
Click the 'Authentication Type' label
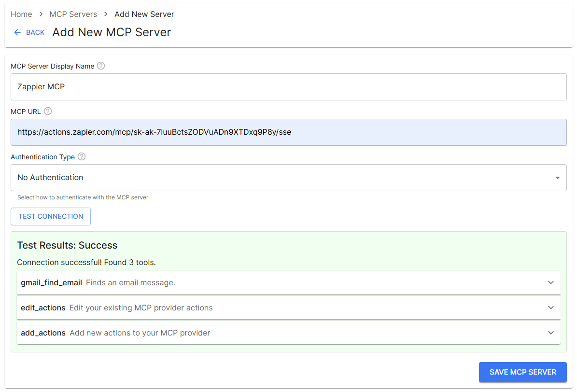coord(42,157)
